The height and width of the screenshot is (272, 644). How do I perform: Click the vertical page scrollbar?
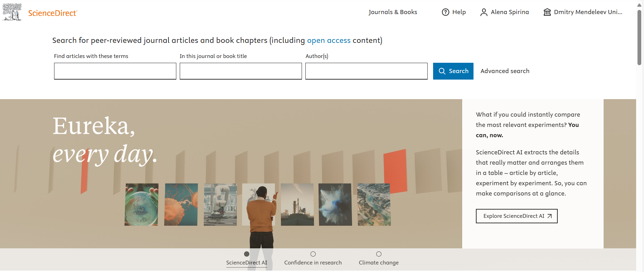click(x=639, y=38)
